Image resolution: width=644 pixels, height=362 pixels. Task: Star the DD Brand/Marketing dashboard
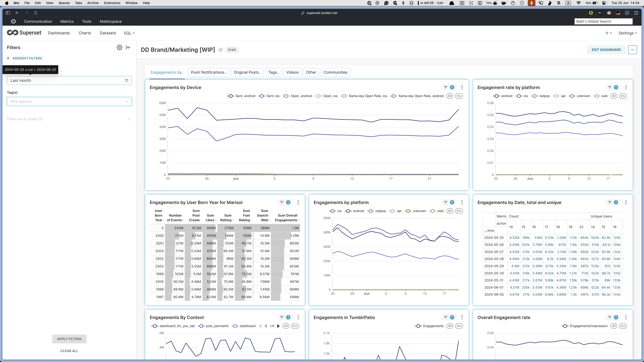[220, 50]
